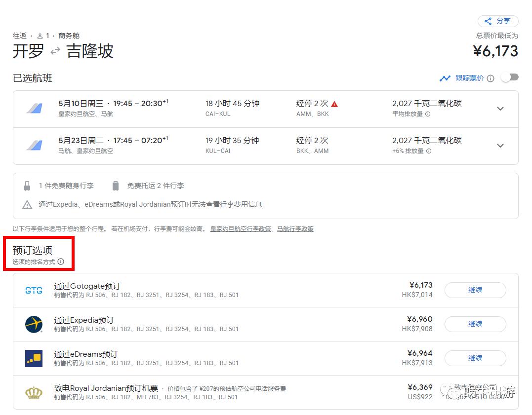Enable the 跟踪票价 price tracking toggle

coord(510,78)
